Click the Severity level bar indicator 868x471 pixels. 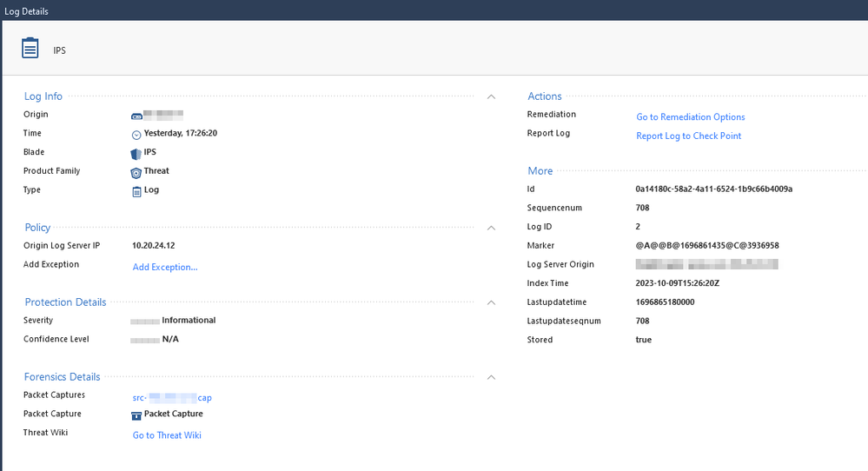click(x=144, y=321)
